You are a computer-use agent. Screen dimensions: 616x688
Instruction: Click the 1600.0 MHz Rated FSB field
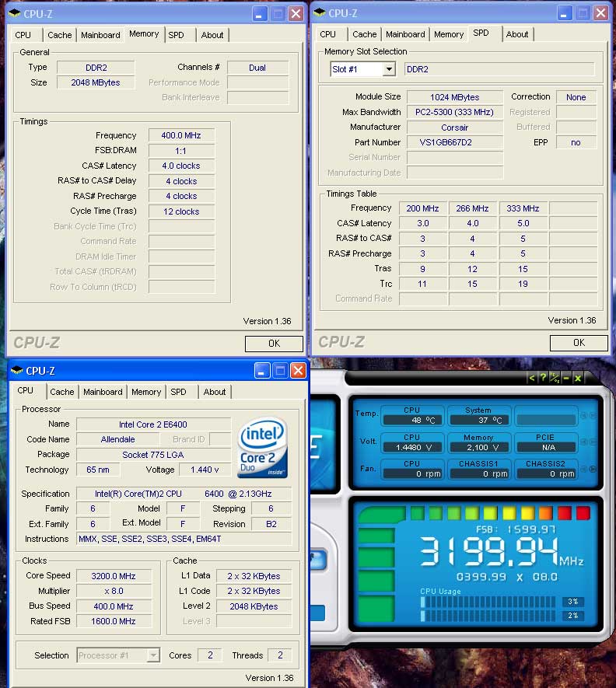[114, 621]
